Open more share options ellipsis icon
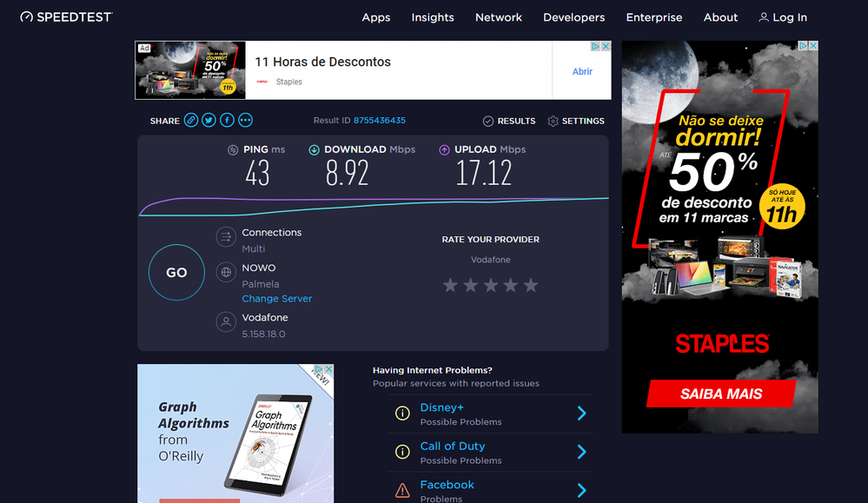This screenshot has width=868, height=503. coord(245,121)
